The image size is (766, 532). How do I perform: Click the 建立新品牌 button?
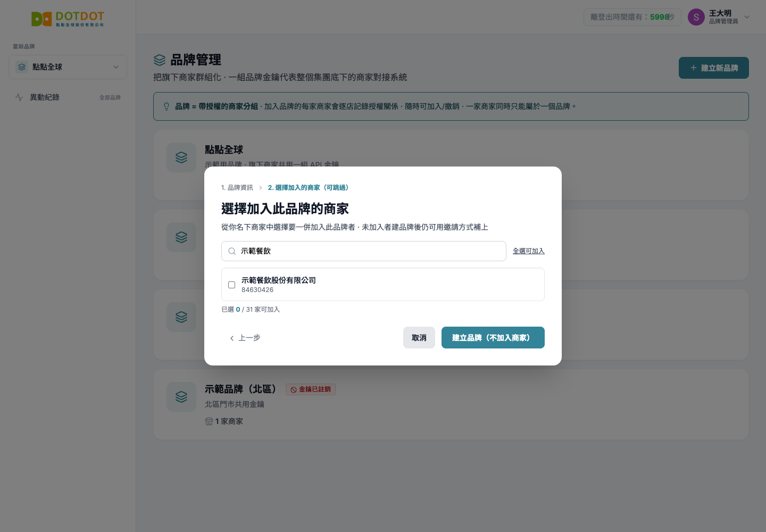714,68
